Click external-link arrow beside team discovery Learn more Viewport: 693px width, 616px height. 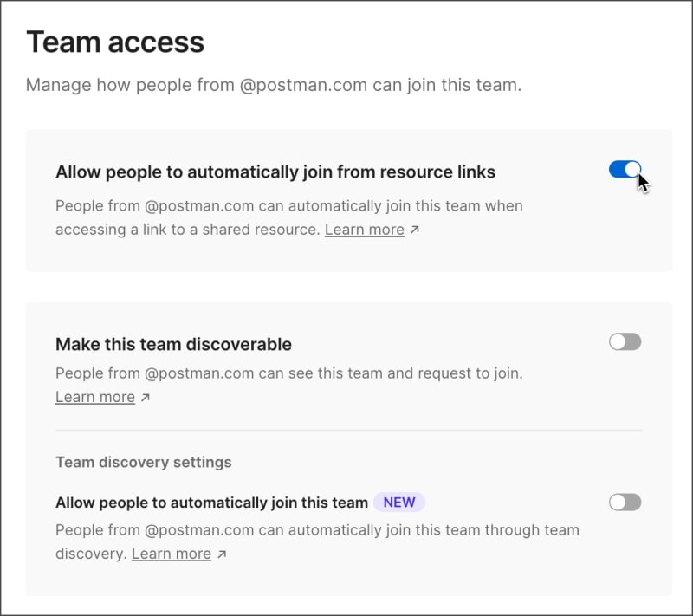(x=222, y=554)
